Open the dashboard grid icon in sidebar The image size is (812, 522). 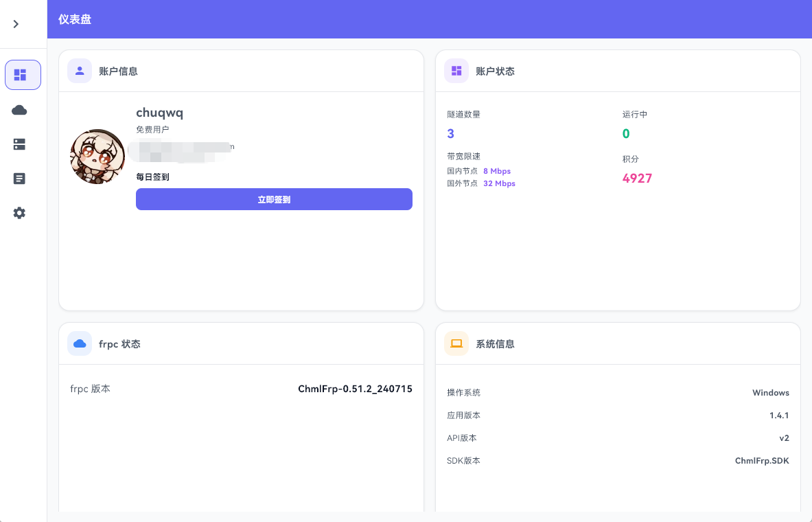(23, 75)
